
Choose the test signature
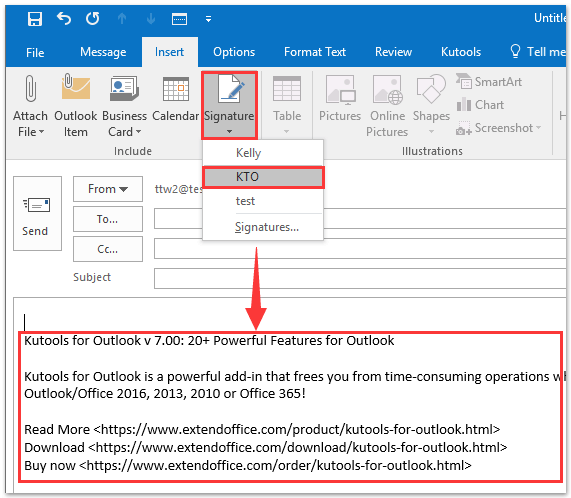click(x=263, y=201)
